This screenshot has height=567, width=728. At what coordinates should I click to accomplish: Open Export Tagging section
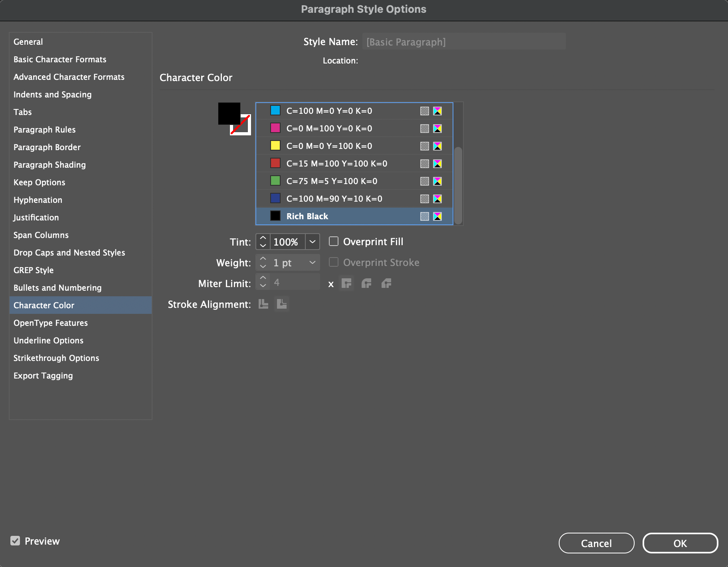[x=80, y=375]
